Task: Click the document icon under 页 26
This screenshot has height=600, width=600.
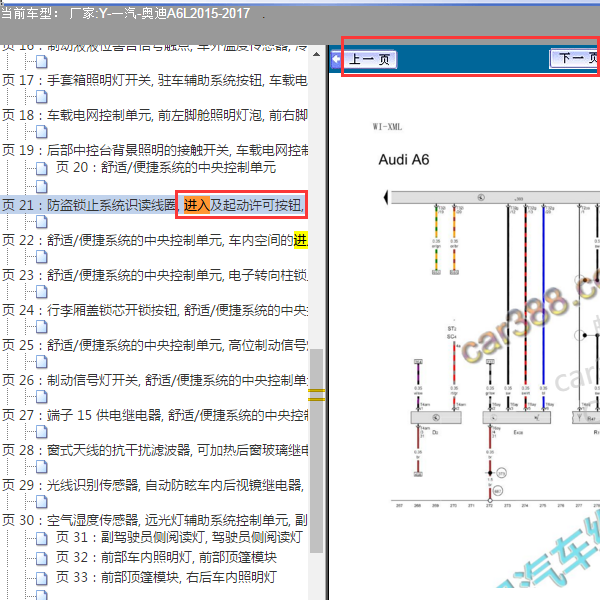Action: (x=42, y=397)
